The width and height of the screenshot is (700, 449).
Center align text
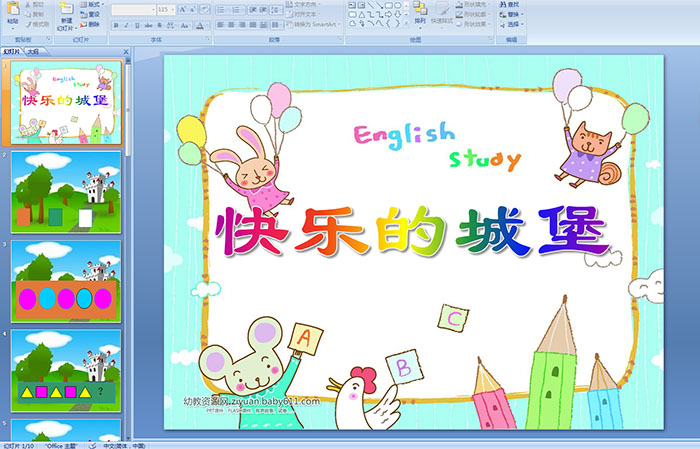point(231,25)
